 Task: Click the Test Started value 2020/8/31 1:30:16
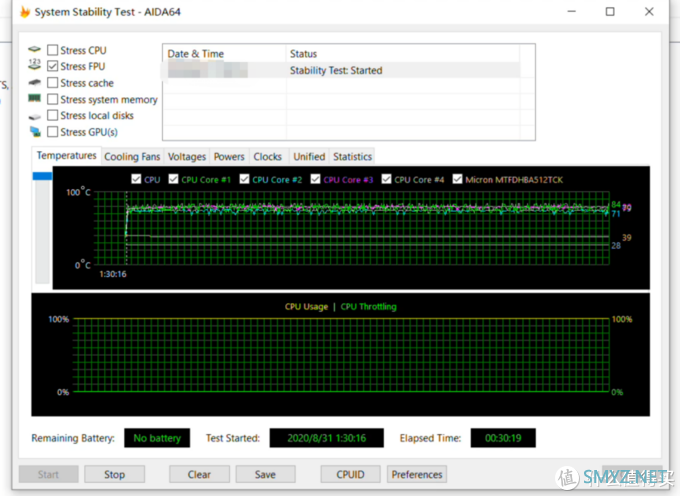327,438
